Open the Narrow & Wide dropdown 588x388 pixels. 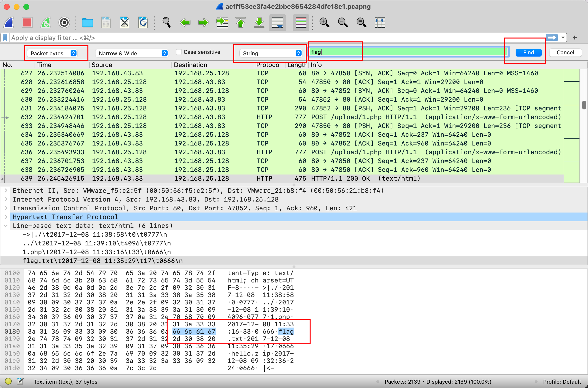coord(132,53)
